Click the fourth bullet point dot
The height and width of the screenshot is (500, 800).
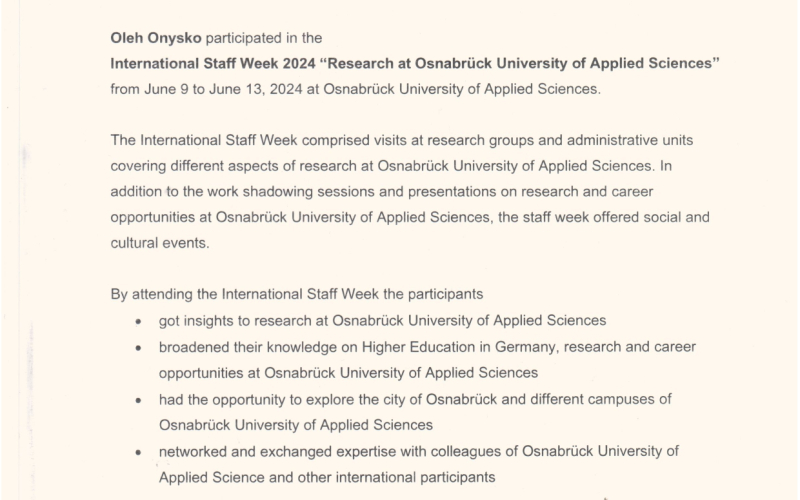point(138,453)
